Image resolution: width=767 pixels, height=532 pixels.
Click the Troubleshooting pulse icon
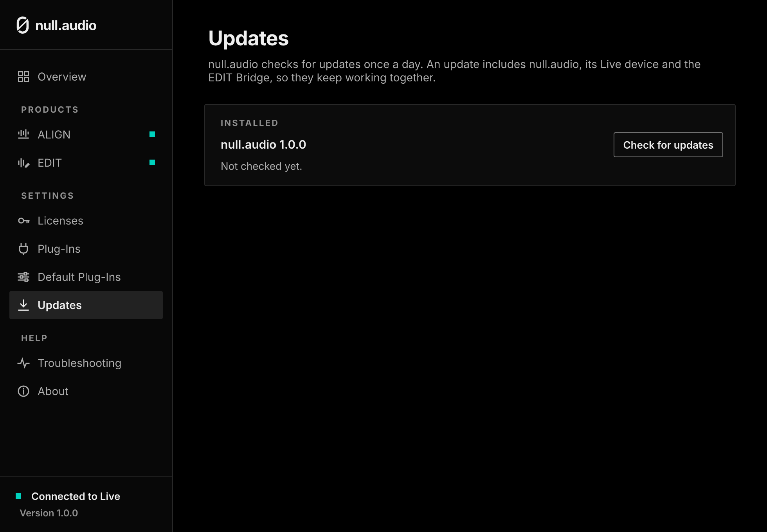pos(23,363)
